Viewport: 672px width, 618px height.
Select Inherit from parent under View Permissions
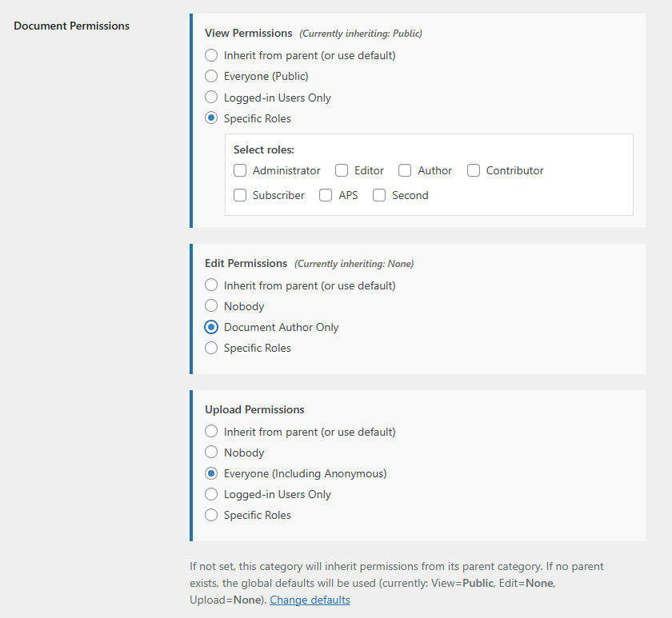point(211,55)
